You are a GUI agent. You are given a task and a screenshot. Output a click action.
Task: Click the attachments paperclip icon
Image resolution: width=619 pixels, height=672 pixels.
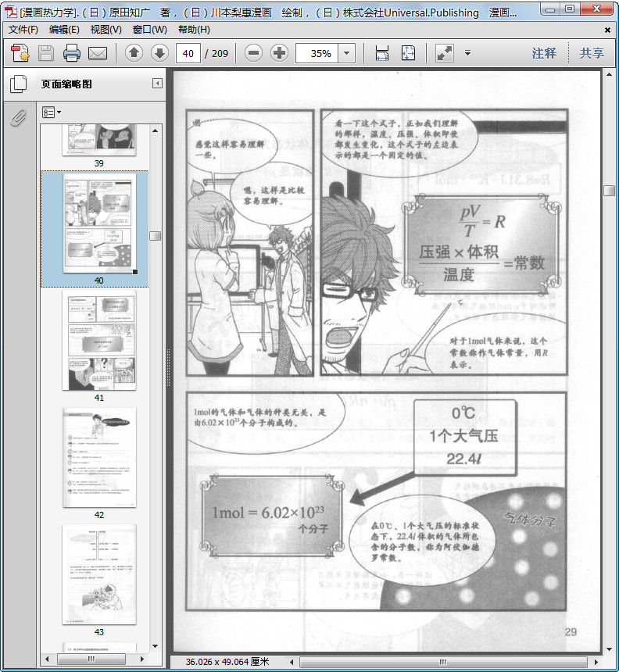point(19,118)
